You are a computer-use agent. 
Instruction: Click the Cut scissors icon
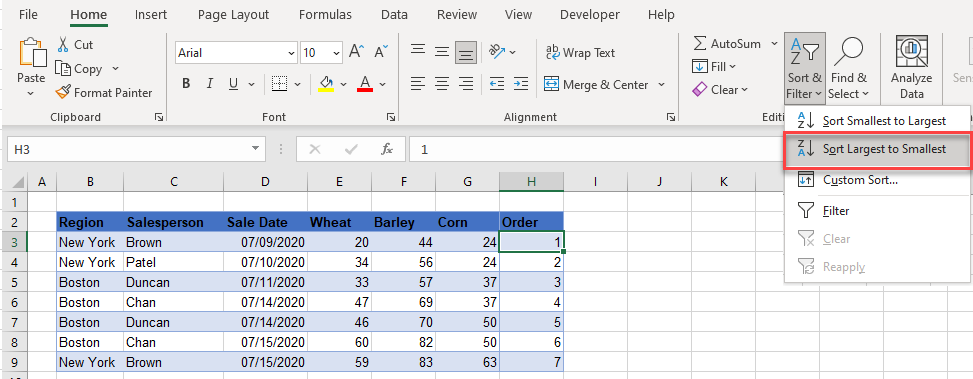pos(63,45)
